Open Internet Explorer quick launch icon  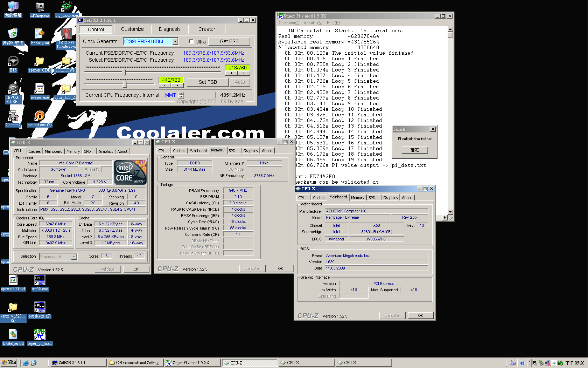26,363
